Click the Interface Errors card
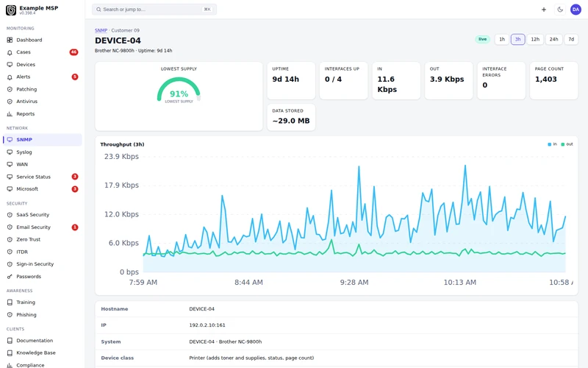Screen dimensions: 588x368 (501, 81)
